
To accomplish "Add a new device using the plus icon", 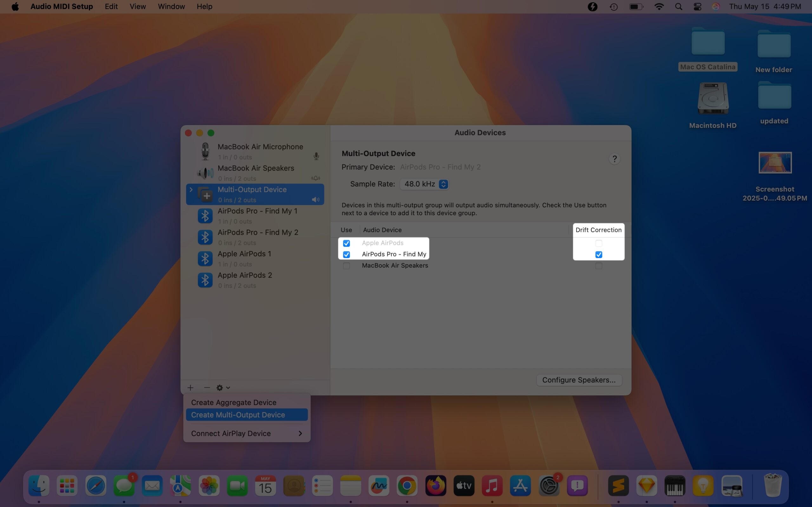I will (190, 388).
